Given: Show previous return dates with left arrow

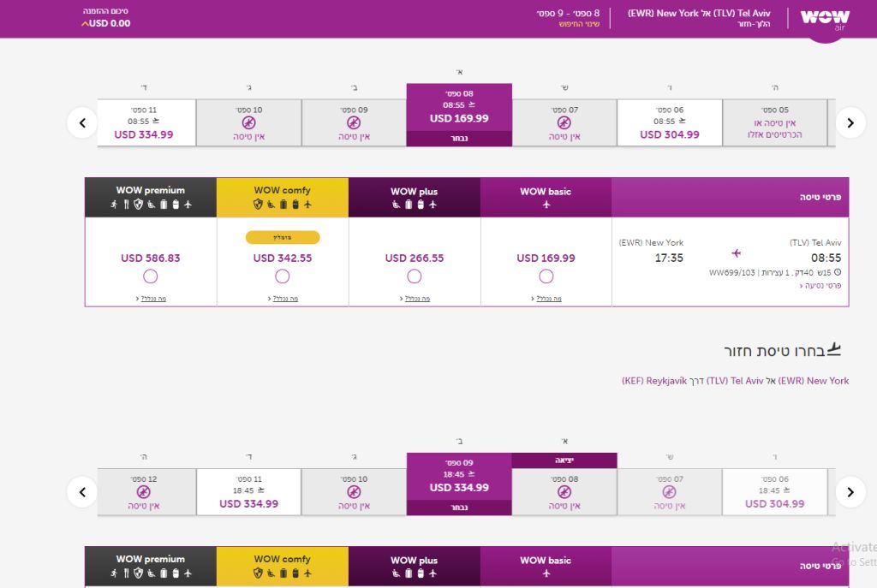Looking at the screenshot, I should coord(82,492).
